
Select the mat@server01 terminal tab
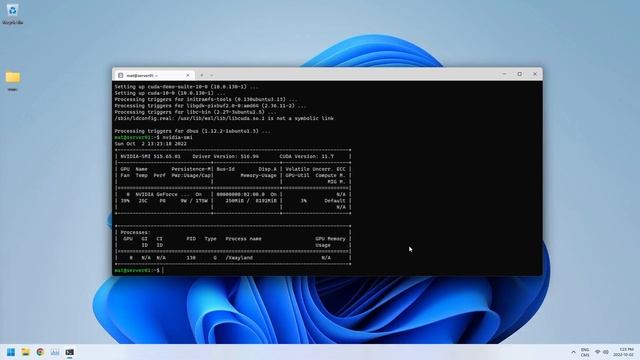pyautogui.click(x=154, y=76)
